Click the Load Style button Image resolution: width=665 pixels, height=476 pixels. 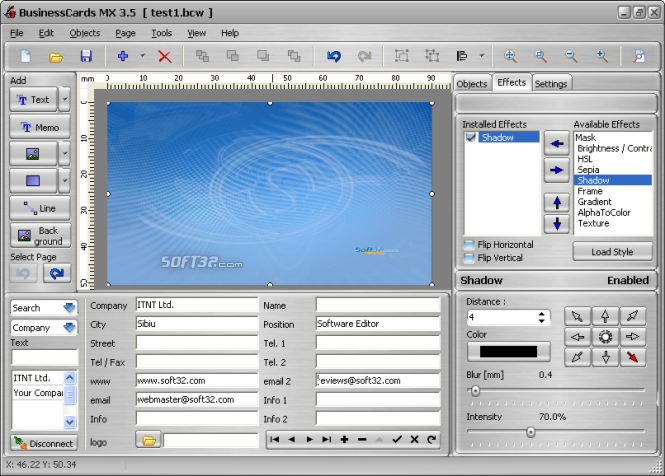[612, 252]
